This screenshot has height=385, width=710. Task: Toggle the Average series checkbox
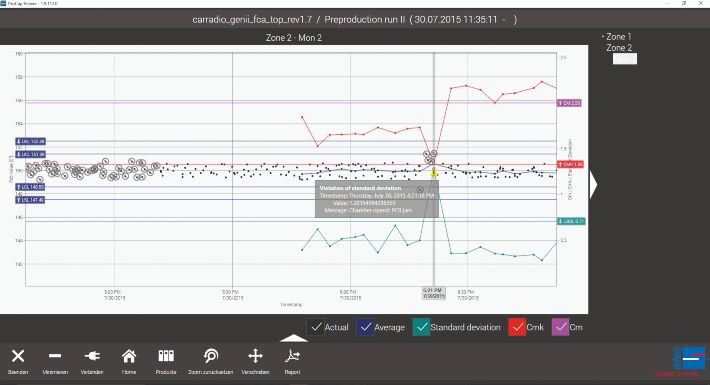366,327
